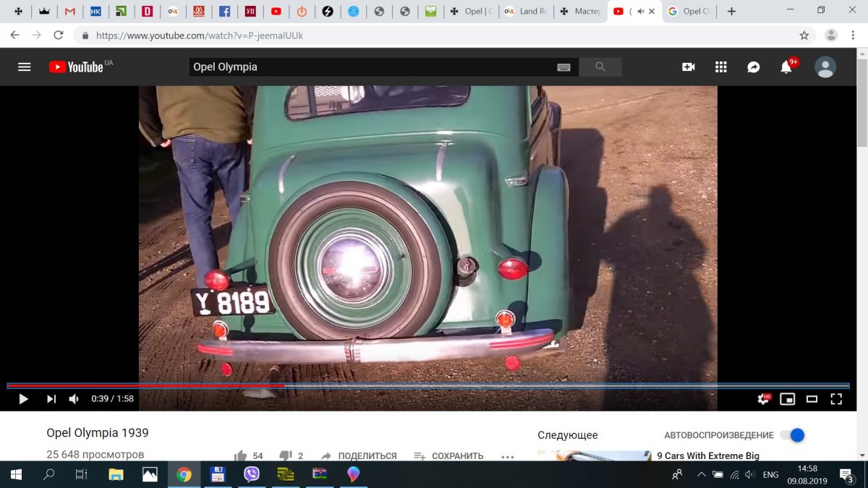This screenshot has height=488, width=868.
Task: Click СОХРАНИТЬ to save the video
Action: click(x=448, y=456)
